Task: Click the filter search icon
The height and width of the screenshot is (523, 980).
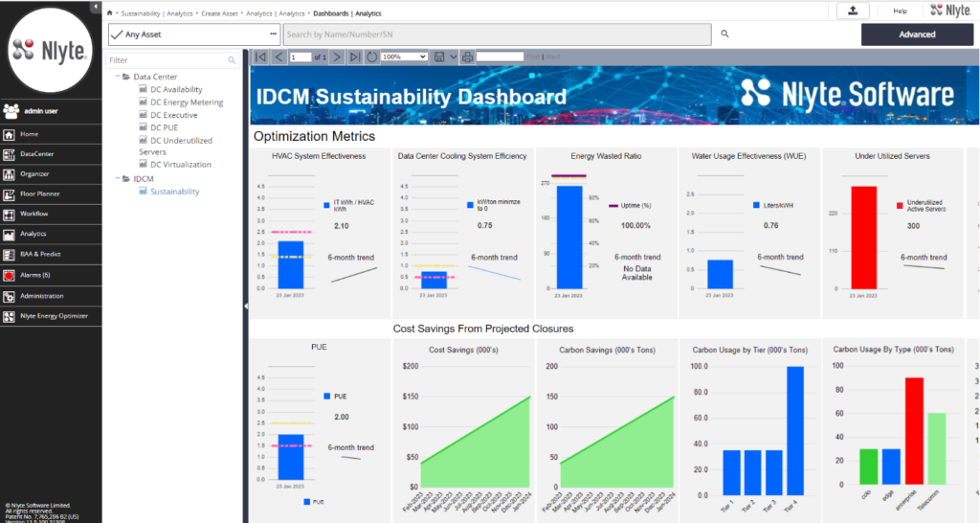Action: [232, 60]
